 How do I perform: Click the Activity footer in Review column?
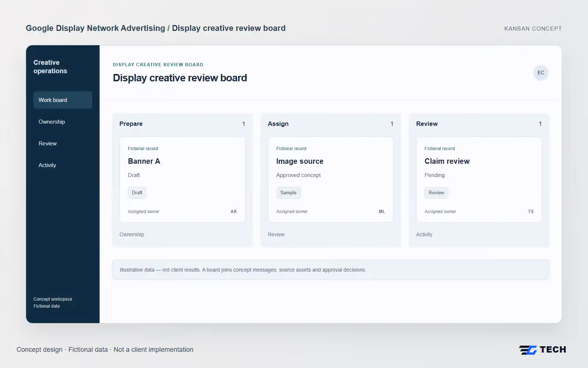click(x=424, y=234)
